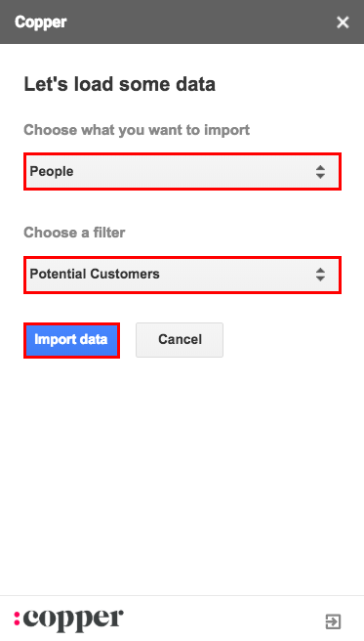Click the Potential Customers text in filter box
Viewport: 364px width, 641px height.
click(x=95, y=274)
